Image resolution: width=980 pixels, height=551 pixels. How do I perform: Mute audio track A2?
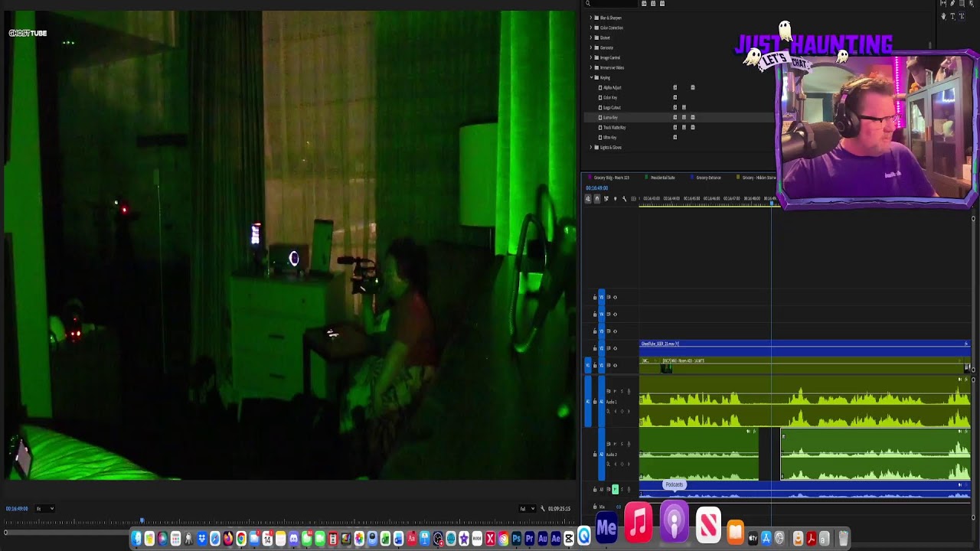point(615,444)
